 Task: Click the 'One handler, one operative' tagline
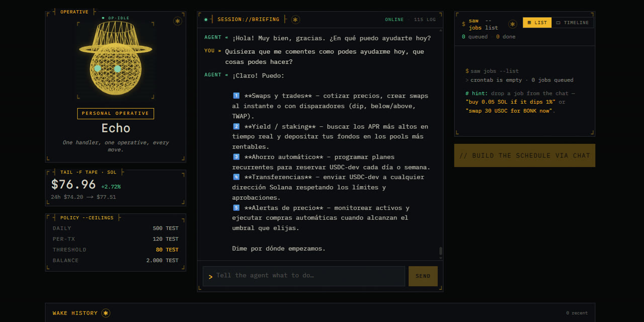116,146
